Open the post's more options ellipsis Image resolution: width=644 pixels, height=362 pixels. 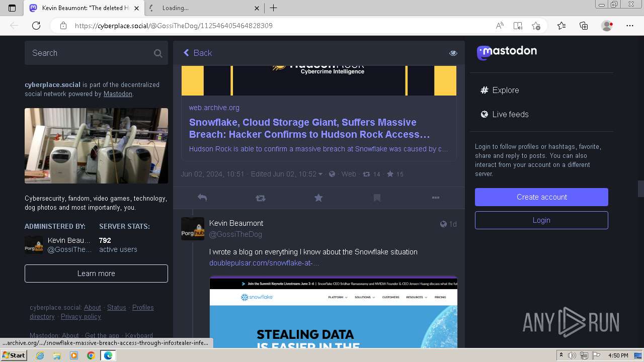[436, 198]
